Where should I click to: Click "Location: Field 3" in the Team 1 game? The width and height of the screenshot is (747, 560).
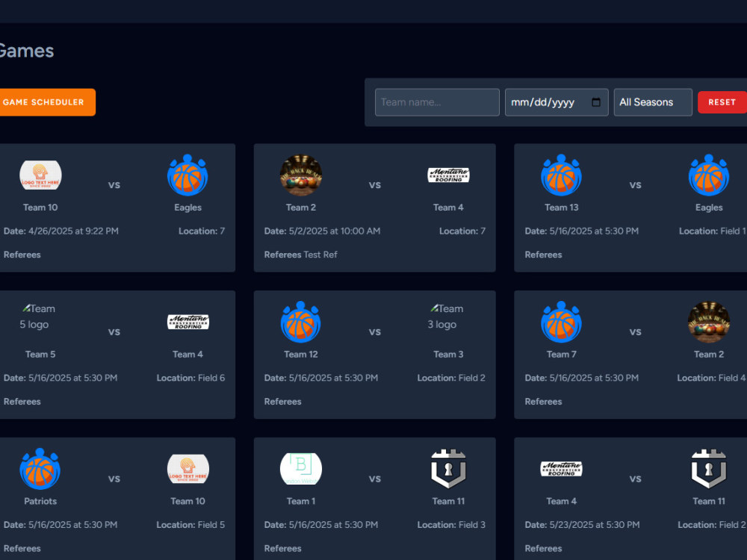click(x=451, y=525)
